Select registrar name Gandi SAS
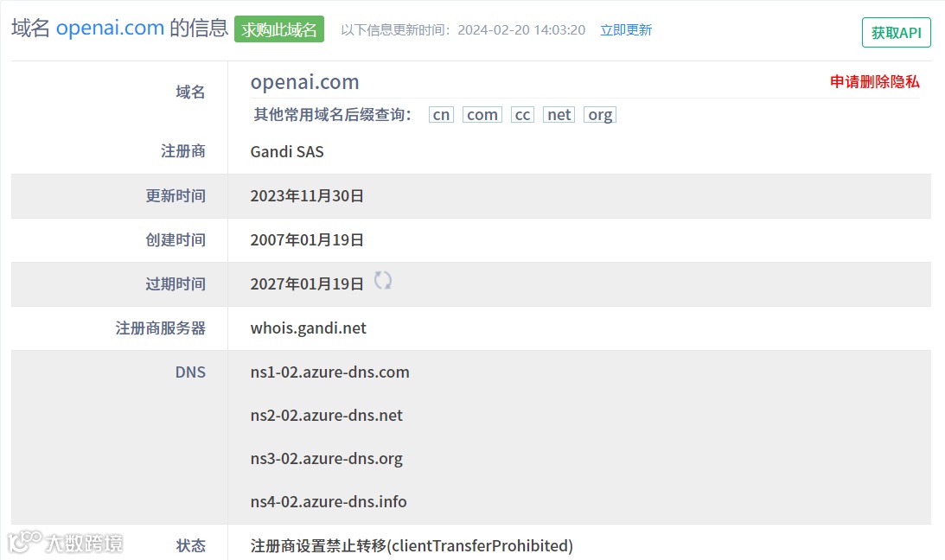Screen dimensions: 945x560 tap(287, 151)
